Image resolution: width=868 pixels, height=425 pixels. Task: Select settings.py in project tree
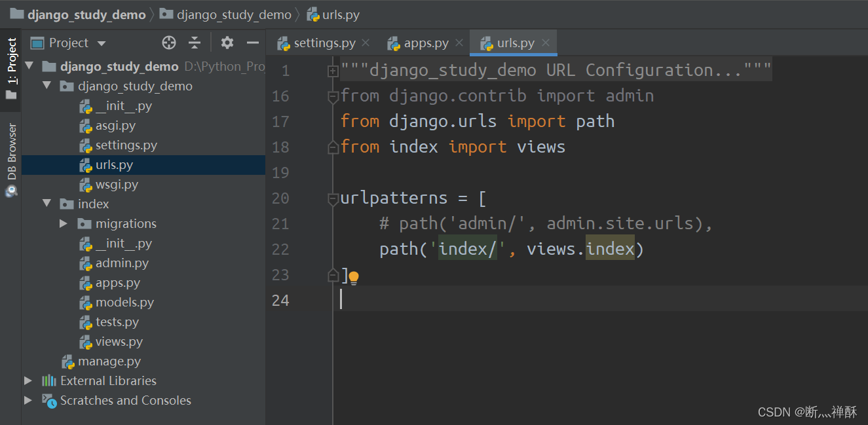[126, 145]
